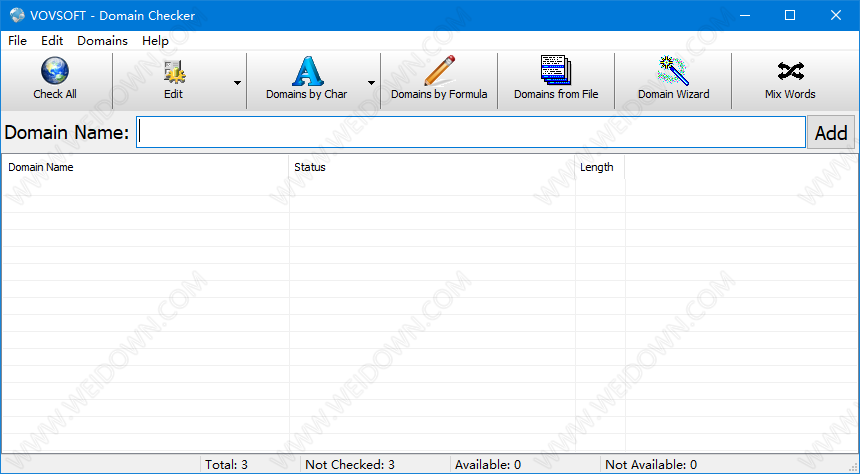This screenshot has width=860, height=474.
Task: Sort by the Status column header
Action: (432, 167)
